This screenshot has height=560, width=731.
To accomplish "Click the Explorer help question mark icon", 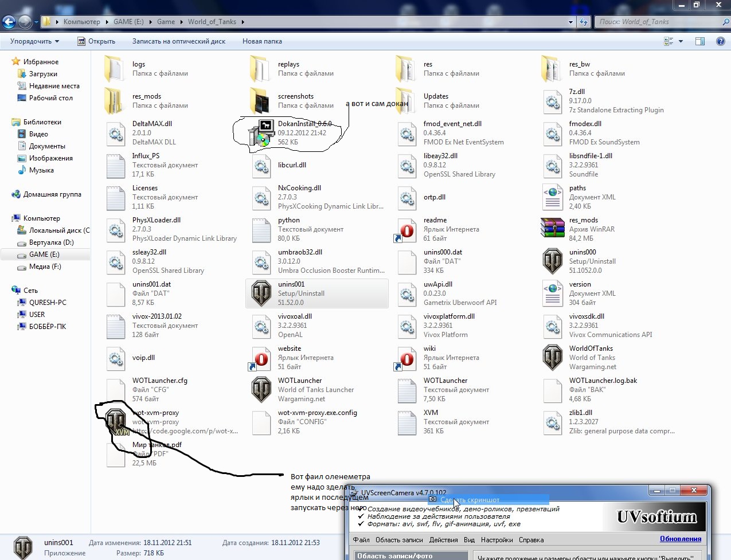I will coord(720,41).
